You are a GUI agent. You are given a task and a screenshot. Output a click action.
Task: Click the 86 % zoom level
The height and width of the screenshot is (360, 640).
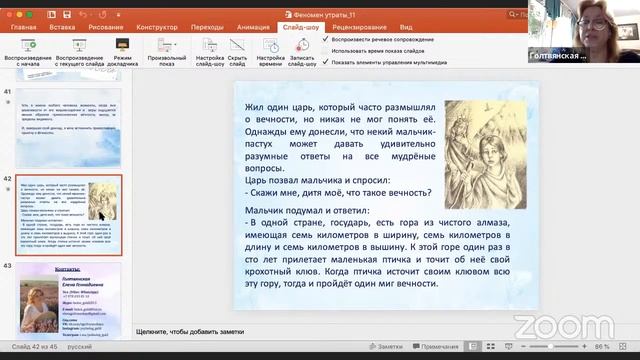[602, 347]
